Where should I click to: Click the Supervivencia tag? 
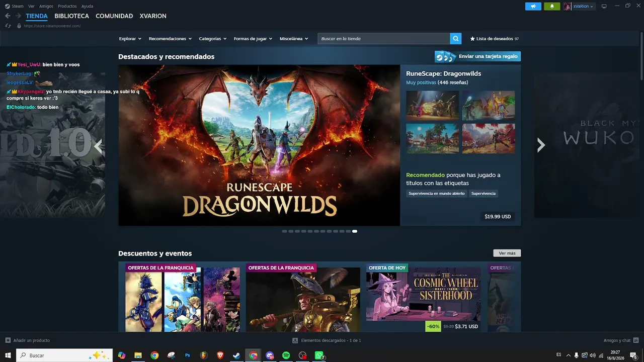coord(484,194)
